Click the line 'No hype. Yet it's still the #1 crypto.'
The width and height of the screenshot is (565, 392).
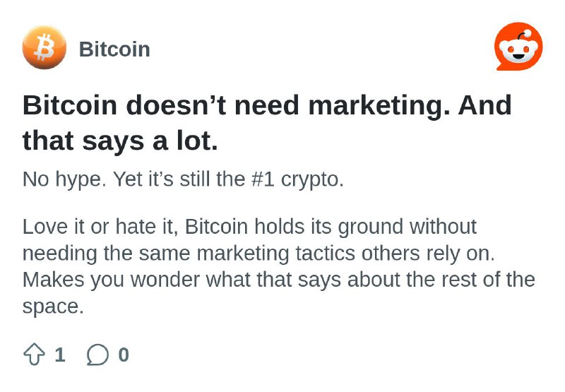point(183,179)
